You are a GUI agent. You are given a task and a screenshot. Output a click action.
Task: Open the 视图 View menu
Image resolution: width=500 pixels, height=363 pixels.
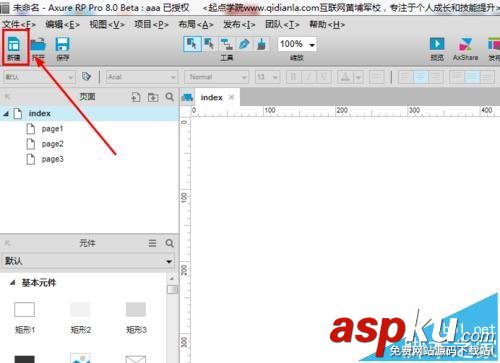tap(107, 25)
